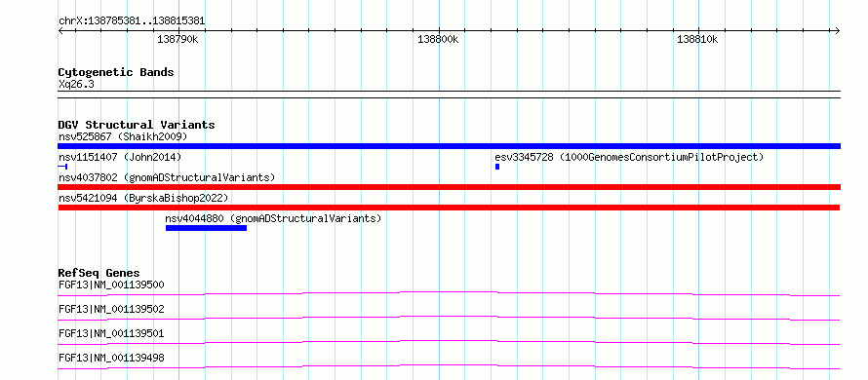Click the nsv1151407 (John2014) label

click(x=120, y=157)
